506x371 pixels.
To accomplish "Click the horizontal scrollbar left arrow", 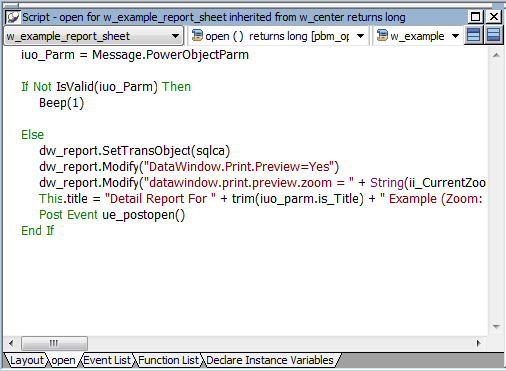I will tap(11, 343).
